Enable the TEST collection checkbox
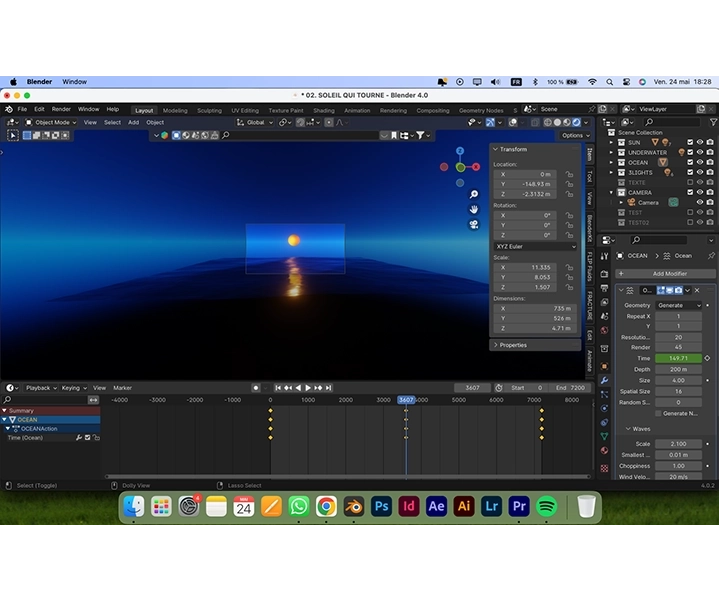This screenshot has width=719, height=601. pyautogui.click(x=690, y=213)
